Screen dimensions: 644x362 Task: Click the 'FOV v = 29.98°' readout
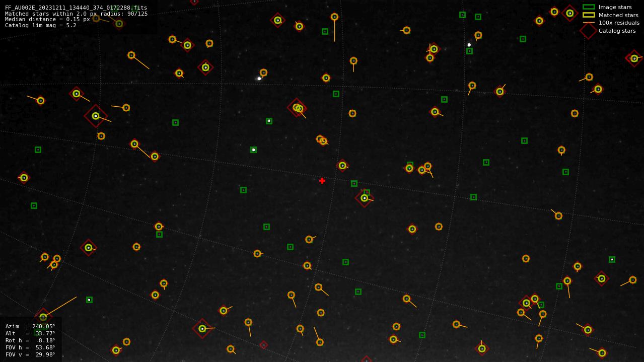click(x=30, y=354)
